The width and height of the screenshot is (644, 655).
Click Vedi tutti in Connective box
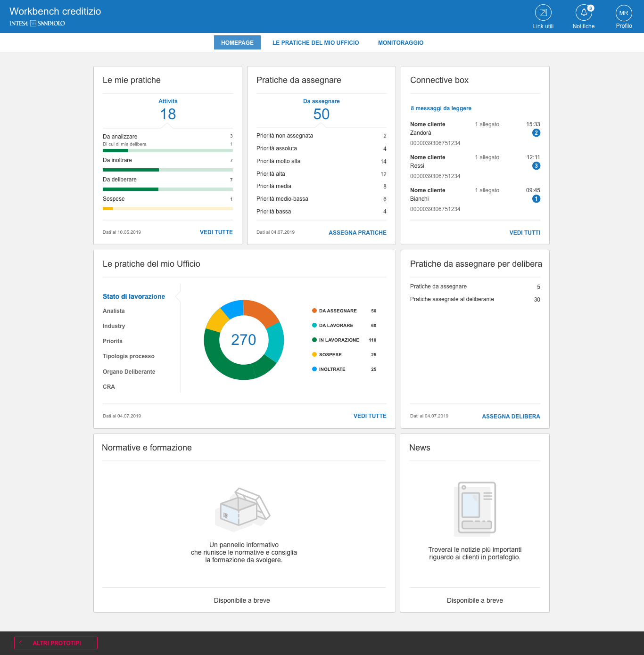525,233
